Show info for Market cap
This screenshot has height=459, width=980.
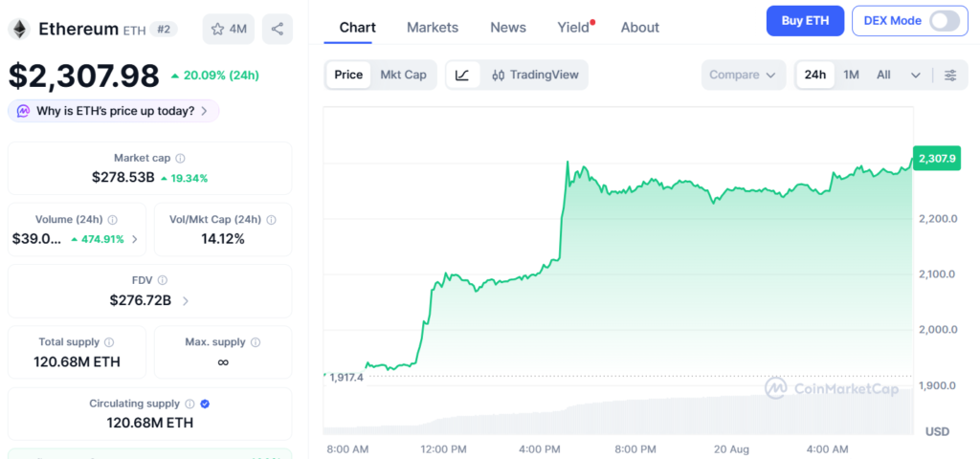click(180, 159)
